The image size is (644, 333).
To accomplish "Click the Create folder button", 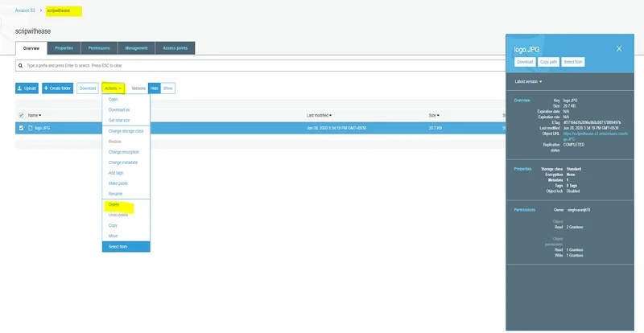I will pyautogui.click(x=57, y=88).
